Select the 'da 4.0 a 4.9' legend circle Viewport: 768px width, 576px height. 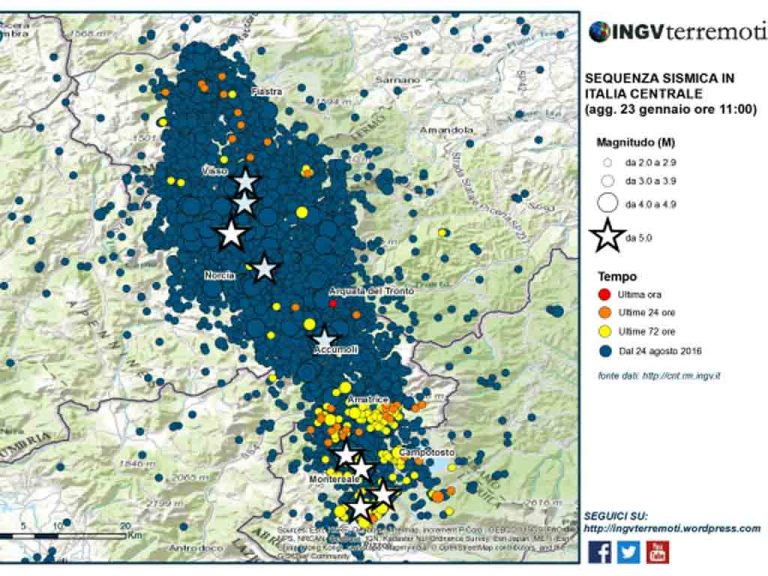[x=607, y=205]
